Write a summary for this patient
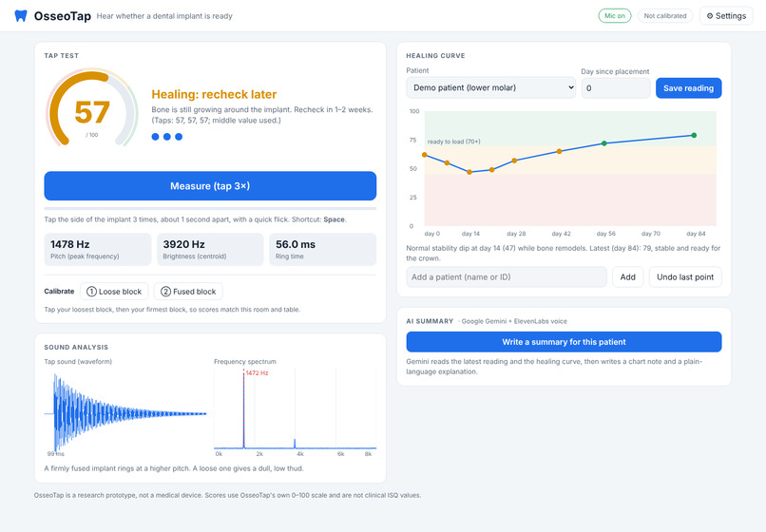The image size is (766, 532). pyautogui.click(x=564, y=342)
